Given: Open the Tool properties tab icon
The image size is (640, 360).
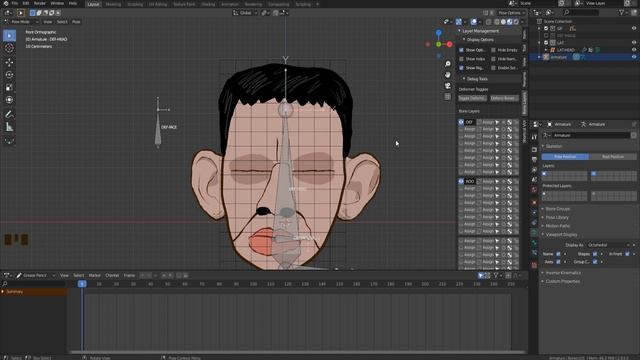Looking at the screenshot, I should tap(534, 137).
